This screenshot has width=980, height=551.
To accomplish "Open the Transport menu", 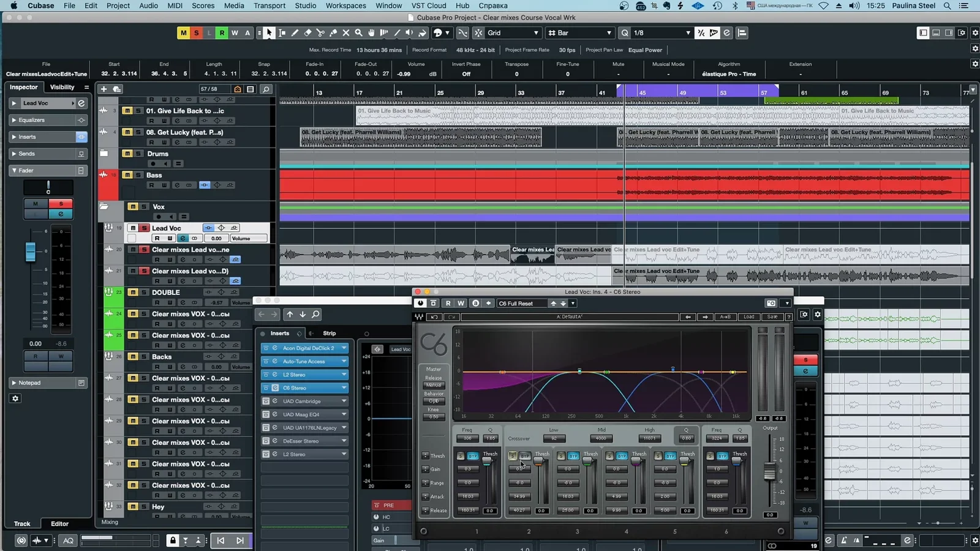I will 269,6.
